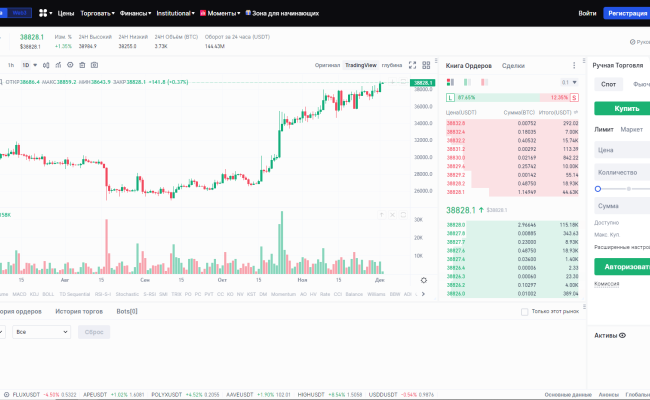Screen dimensions: 650x400
Task: Open the Торговать menu dropdown
Action: [x=96, y=14]
